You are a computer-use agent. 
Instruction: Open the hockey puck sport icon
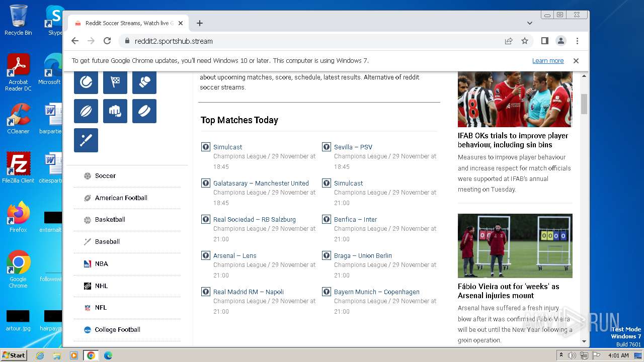pyautogui.click(x=144, y=111)
